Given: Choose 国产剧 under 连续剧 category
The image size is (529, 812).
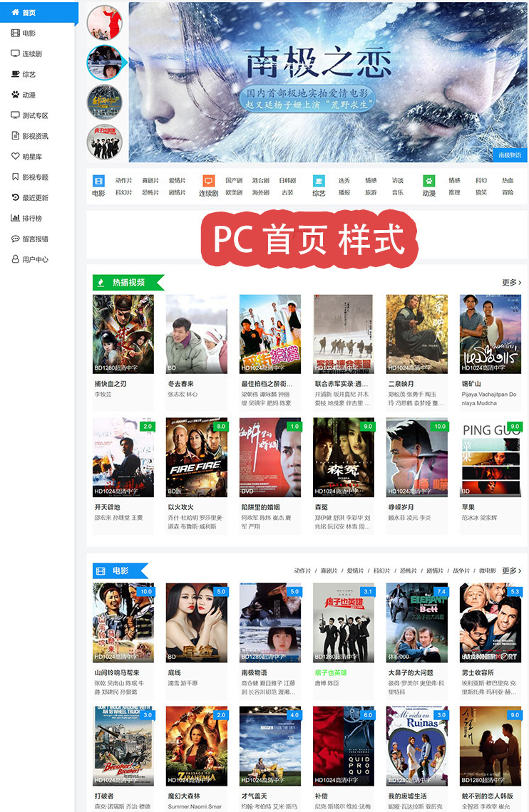Looking at the screenshot, I should 234,181.
